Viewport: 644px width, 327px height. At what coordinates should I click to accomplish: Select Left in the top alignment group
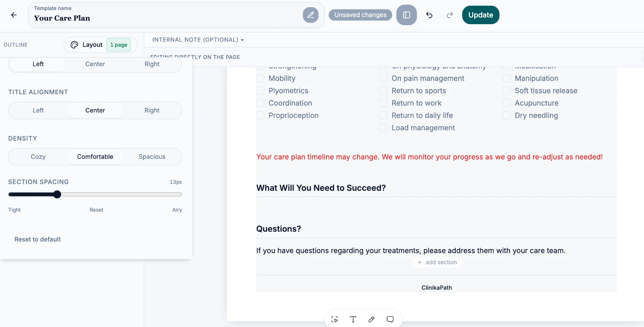pyautogui.click(x=38, y=64)
